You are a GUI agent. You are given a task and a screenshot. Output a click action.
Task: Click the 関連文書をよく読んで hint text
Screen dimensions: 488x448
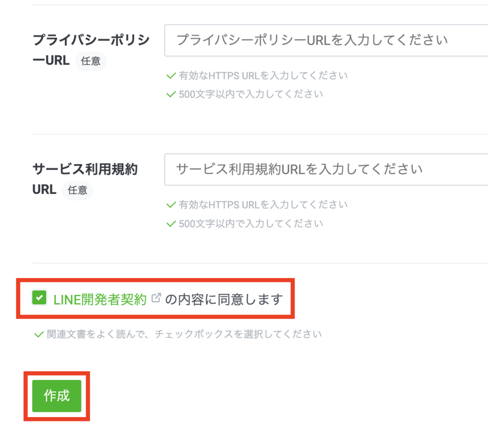184,334
